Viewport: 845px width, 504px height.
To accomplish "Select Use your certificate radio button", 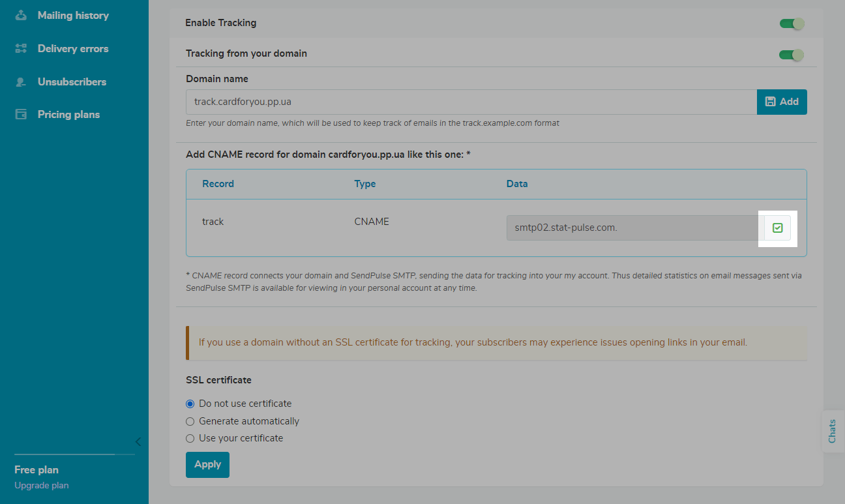I will [x=190, y=438].
